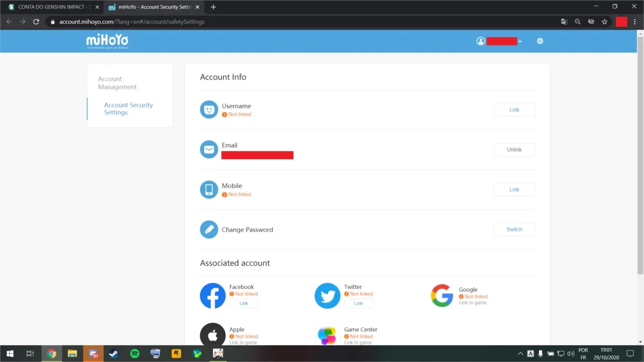
Task: Switch the POR FR keyboard language indicator
Action: click(583, 354)
